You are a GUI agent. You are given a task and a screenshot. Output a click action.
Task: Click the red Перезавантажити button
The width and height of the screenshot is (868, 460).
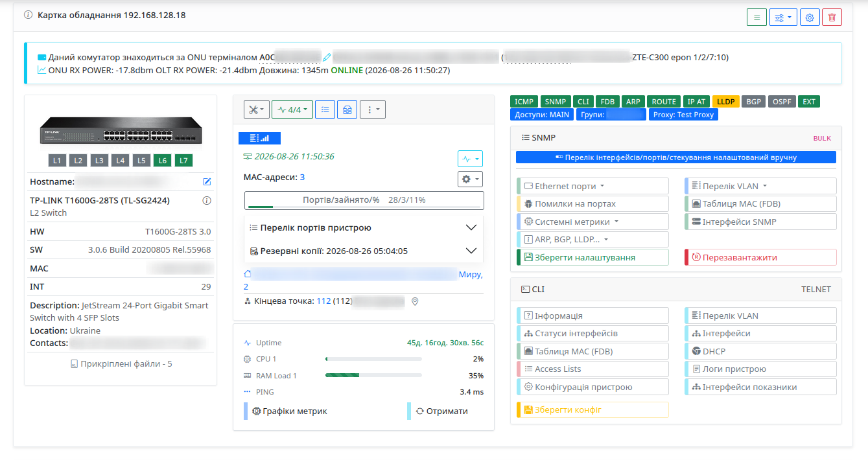[x=760, y=257]
